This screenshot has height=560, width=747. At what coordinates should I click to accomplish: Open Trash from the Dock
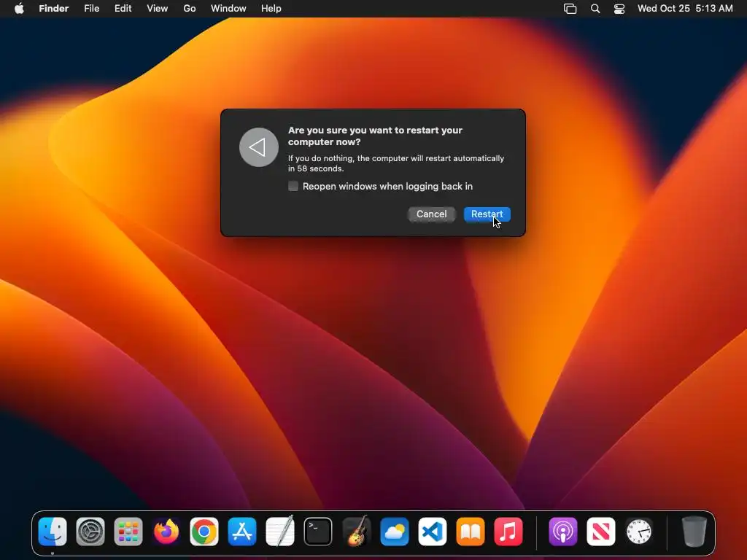coord(694,532)
